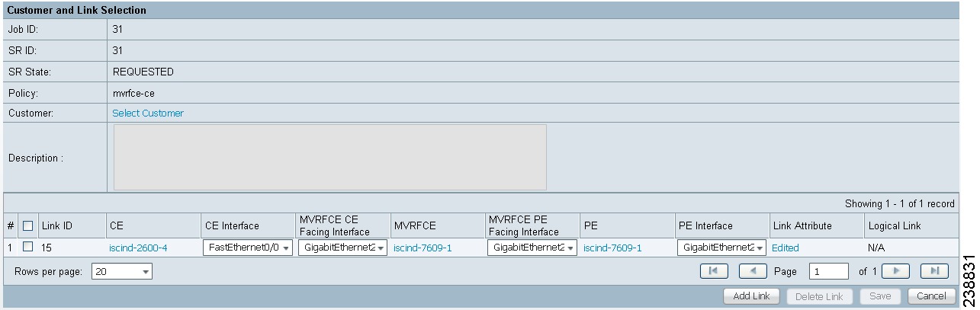Screen dimensions: 980x310
Task: Go to the previous page arrow
Action: 753,270
